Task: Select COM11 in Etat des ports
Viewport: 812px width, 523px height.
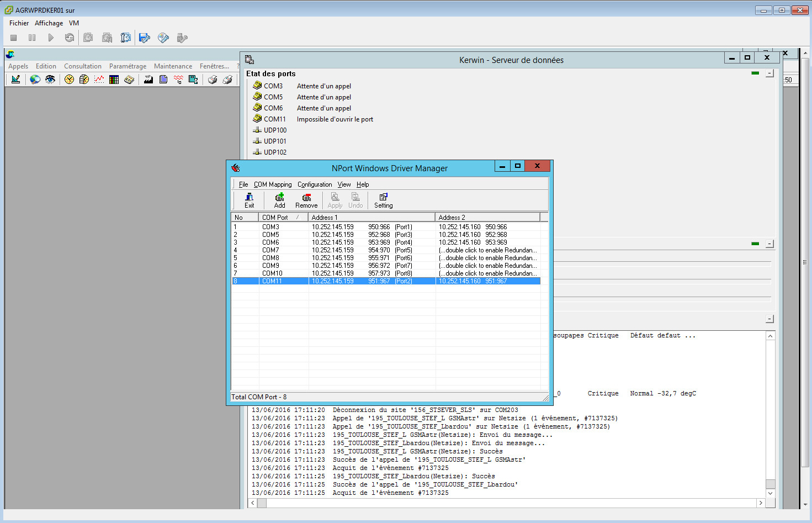Action: (274, 119)
